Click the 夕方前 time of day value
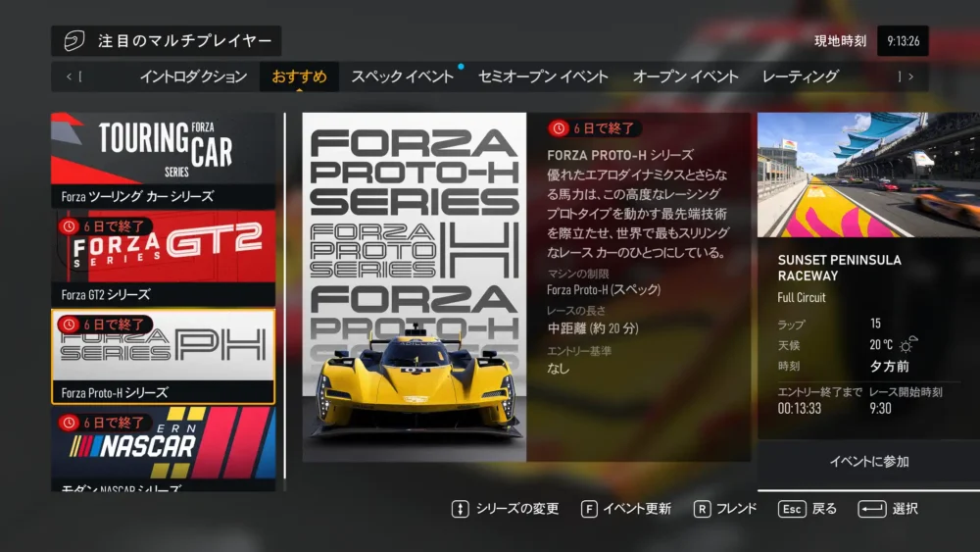The image size is (980, 552). [890, 367]
